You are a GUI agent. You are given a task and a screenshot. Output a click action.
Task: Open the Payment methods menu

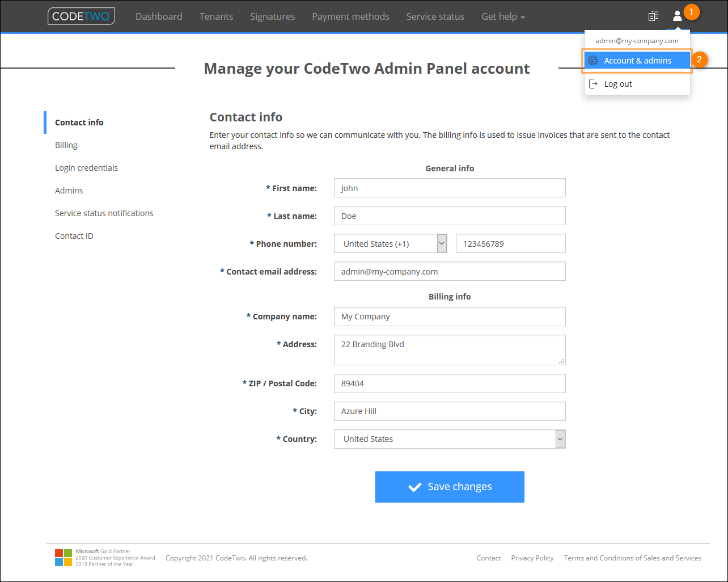pyautogui.click(x=350, y=16)
